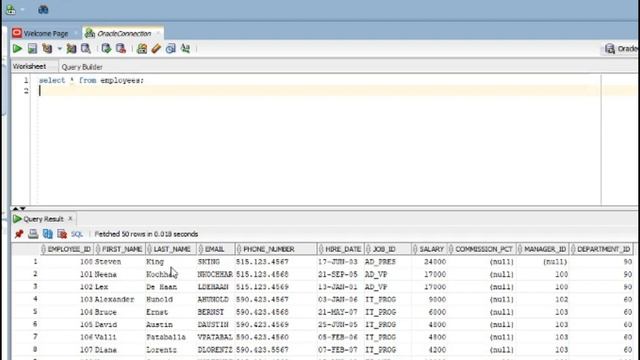Click the binoculars icon in top bar
This screenshot has height=360, width=640.
pyautogui.click(x=43, y=9)
